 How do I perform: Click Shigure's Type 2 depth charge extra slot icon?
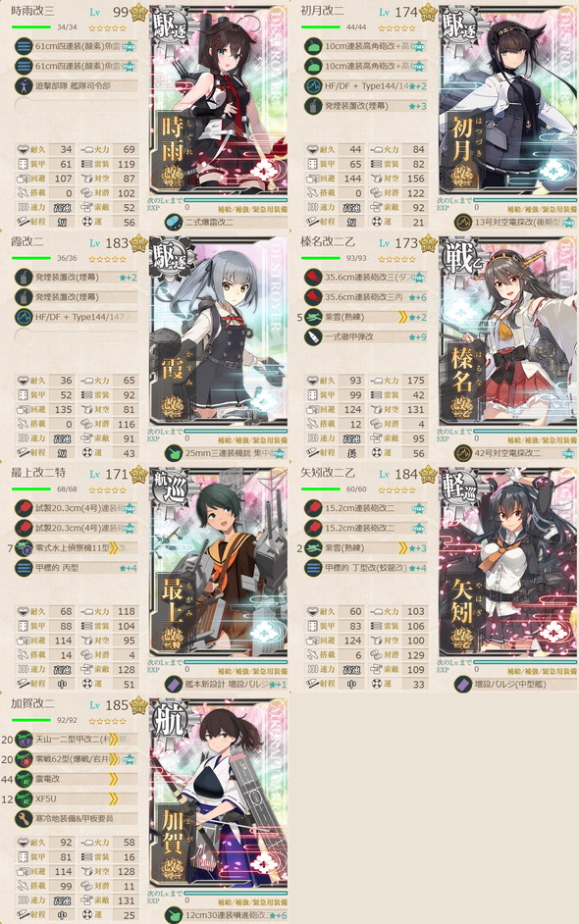(174, 222)
